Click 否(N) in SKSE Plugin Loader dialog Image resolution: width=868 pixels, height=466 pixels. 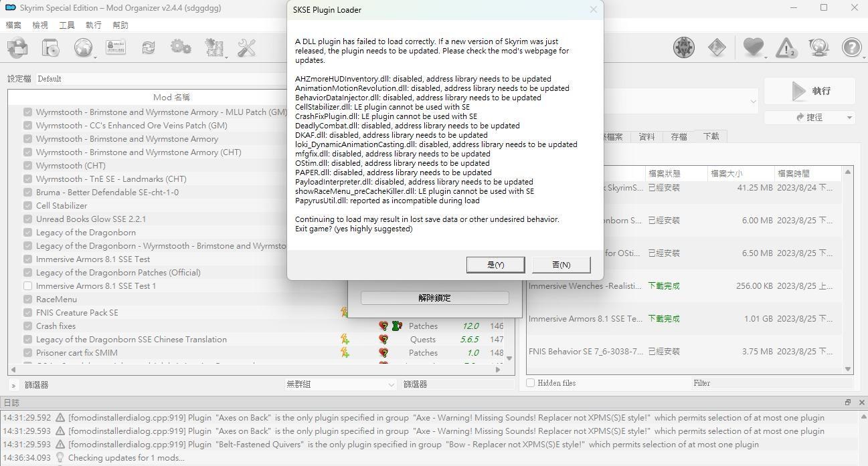tap(561, 265)
